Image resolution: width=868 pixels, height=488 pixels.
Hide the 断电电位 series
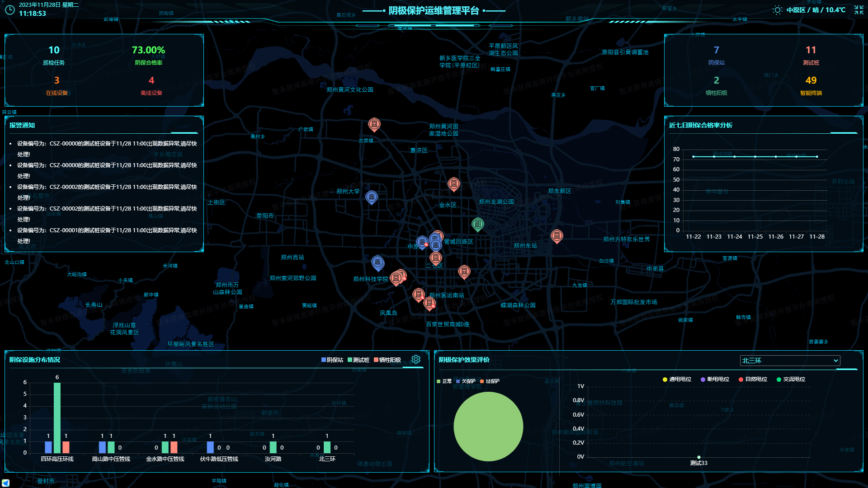click(x=715, y=380)
